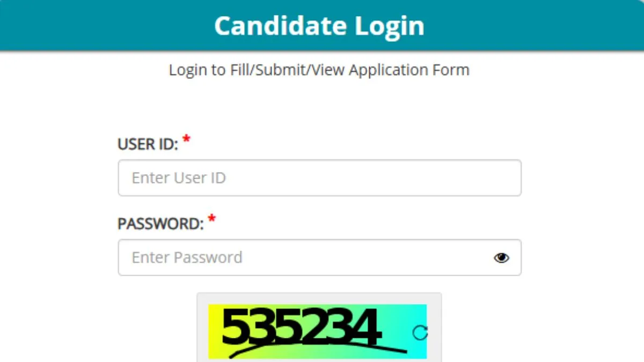Viewport: 644px width, 362px height.
Task: Click the red asterisk beside PASSWORD
Action: [x=212, y=219]
